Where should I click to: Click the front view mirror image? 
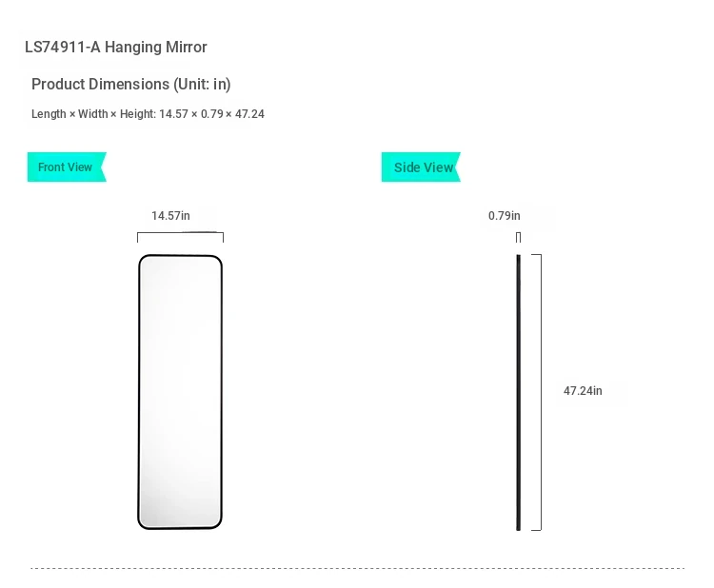(180, 392)
